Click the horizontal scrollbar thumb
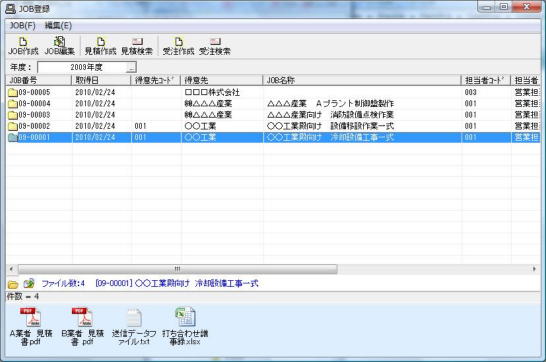Screen dimensions: 546x362 tap(178, 269)
